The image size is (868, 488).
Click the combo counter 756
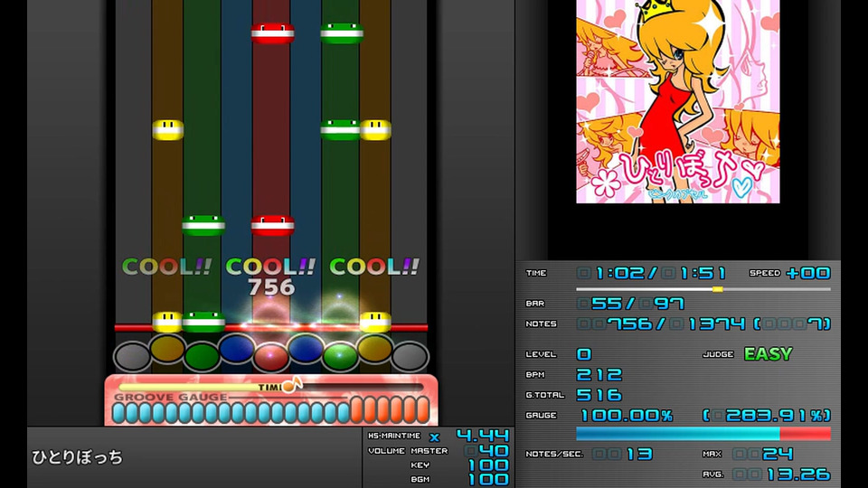click(270, 287)
